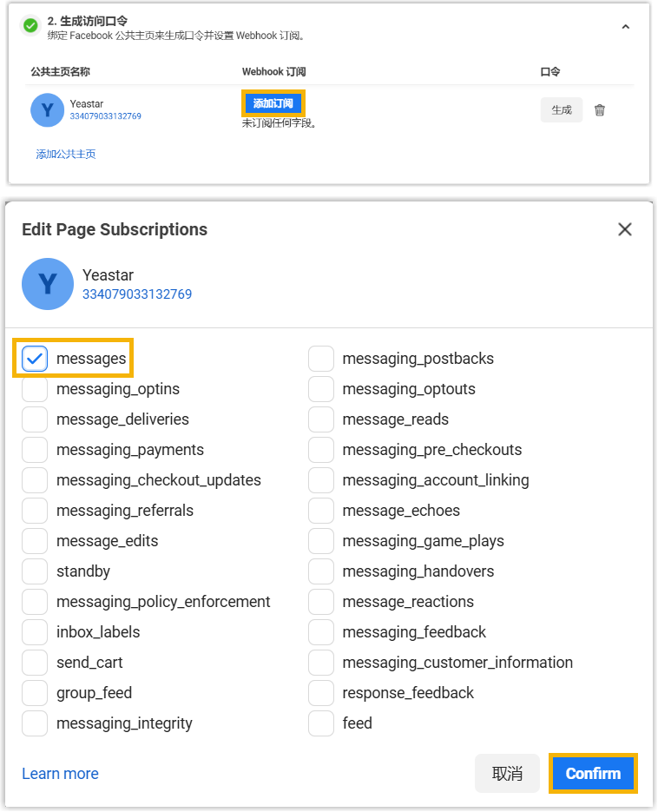This screenshot has width=658, height=812.
Task: Uncheck the messages subscription checkbox
Action: (35, 359)
